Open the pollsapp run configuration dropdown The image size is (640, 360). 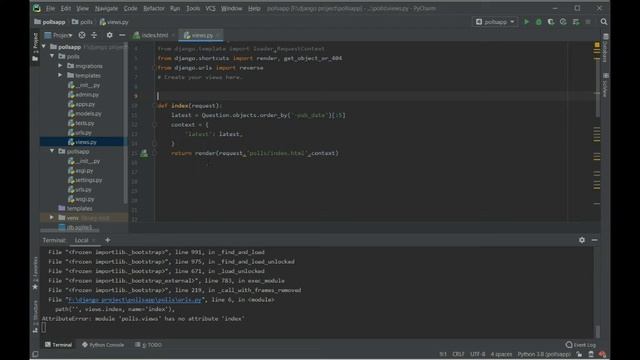tap(495, 22)
